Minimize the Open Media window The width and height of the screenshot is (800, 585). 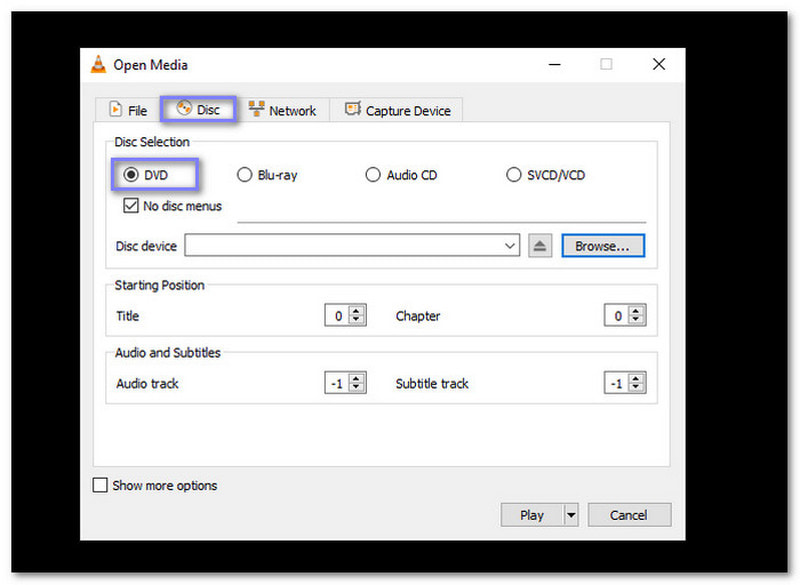[x=555, y=64]
